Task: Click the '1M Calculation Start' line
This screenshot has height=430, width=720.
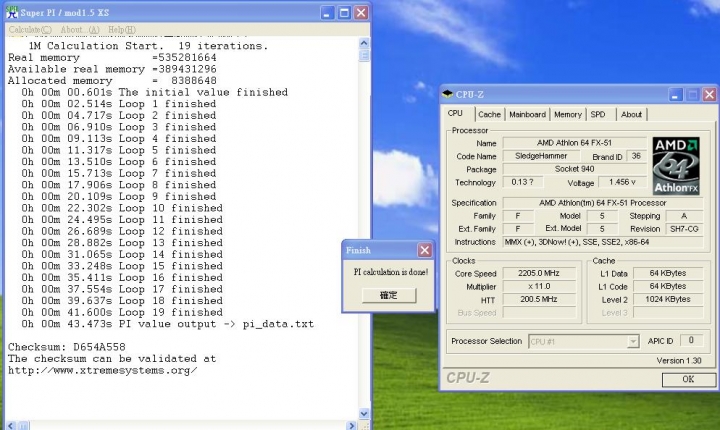Action: point(148,46)
